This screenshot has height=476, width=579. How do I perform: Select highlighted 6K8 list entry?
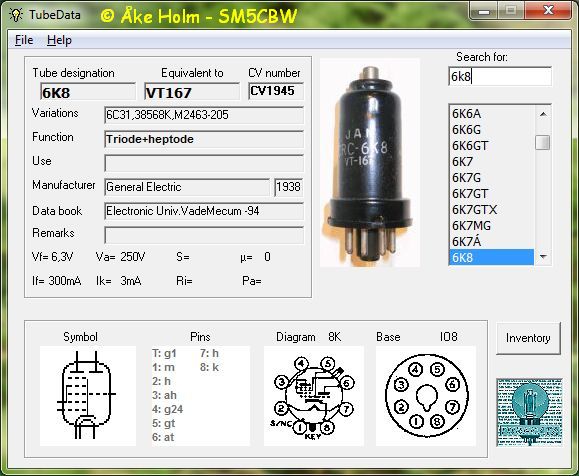click(x=491, y=257)
